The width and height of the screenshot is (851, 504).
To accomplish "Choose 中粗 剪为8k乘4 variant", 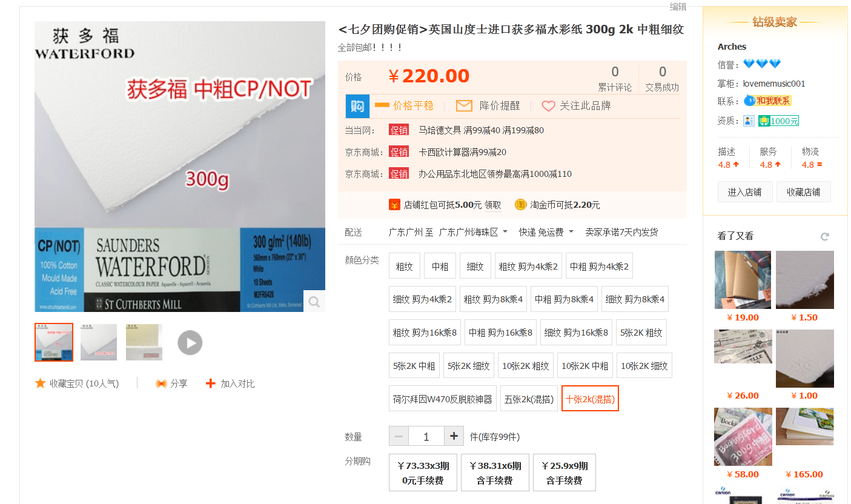I will click(x=564, y=299).
